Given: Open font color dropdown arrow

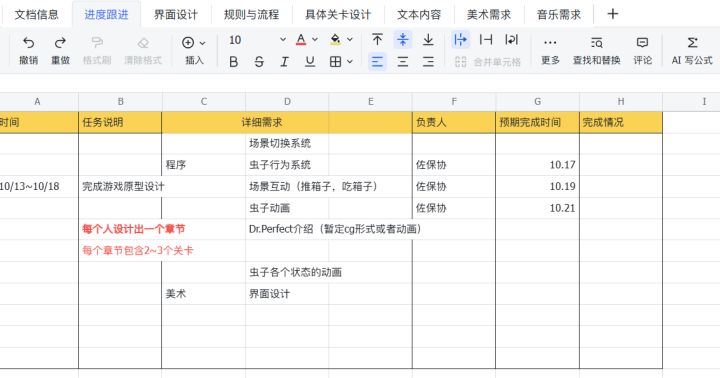Looking at the screenshot, I should click(x=315, y=40).
